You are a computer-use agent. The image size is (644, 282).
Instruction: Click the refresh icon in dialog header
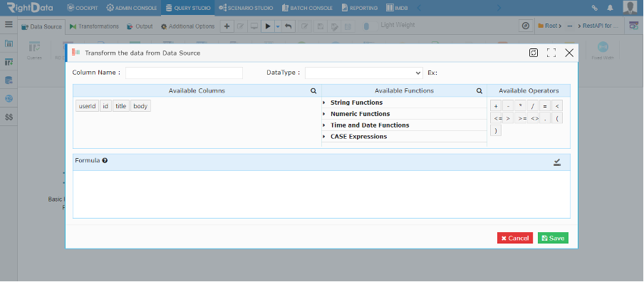534,53
